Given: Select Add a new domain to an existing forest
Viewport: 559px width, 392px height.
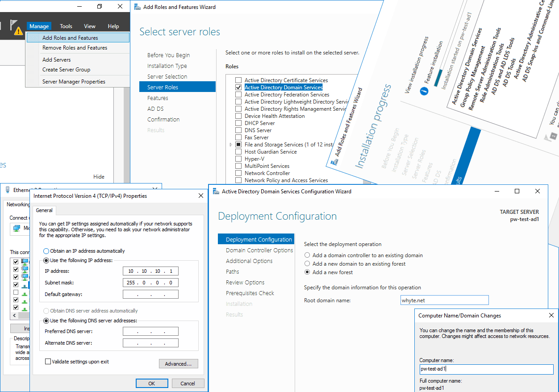Looking at the screenshot, I should click(x=307, y=264).
